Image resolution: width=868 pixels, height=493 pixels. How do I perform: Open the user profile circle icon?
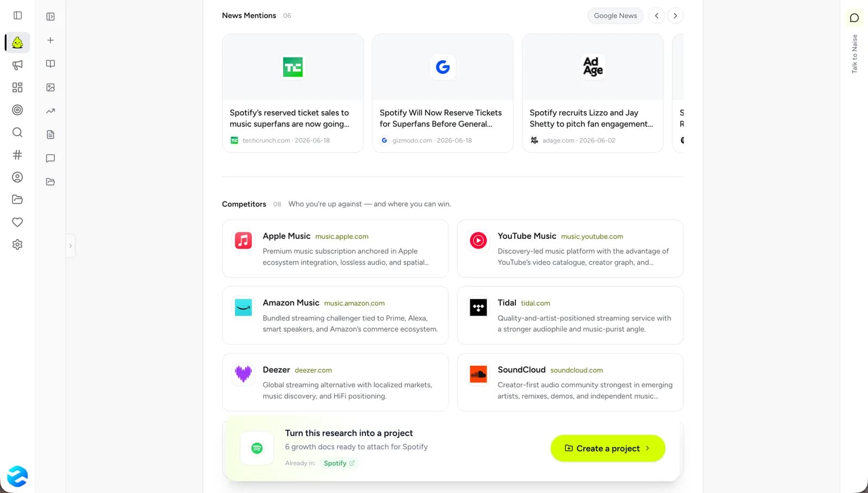pyautogui.click(x=17, y=177)
